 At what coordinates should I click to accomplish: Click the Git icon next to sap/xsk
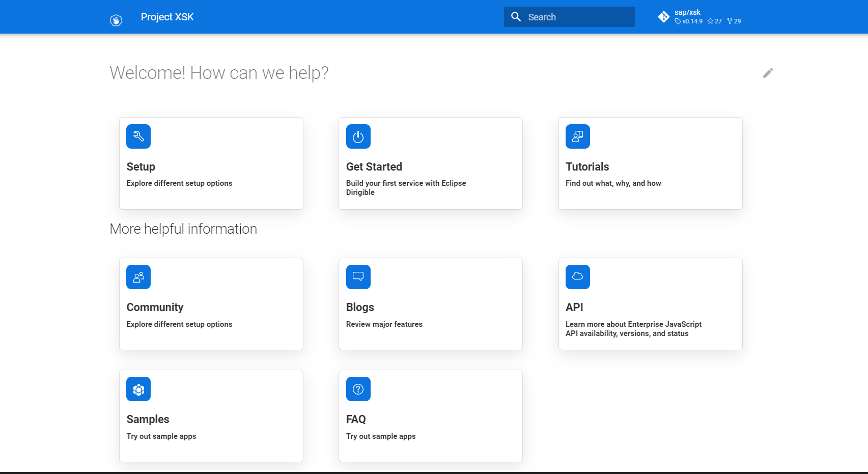[x=664, y=16]
